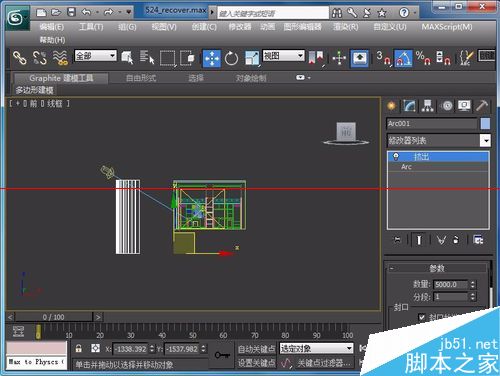Open the Hierarchy command panel tab
This screenshot has width=500, height=376.
coord(428,106)
